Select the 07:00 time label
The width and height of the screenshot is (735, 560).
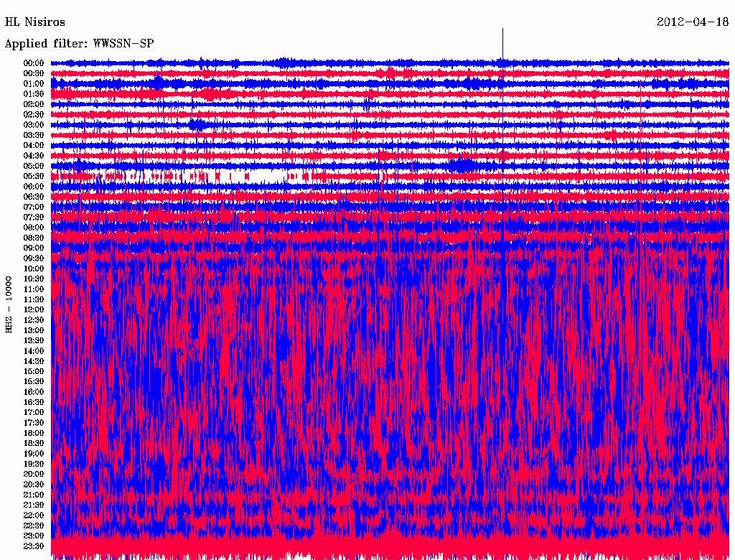tap(33, 207)
